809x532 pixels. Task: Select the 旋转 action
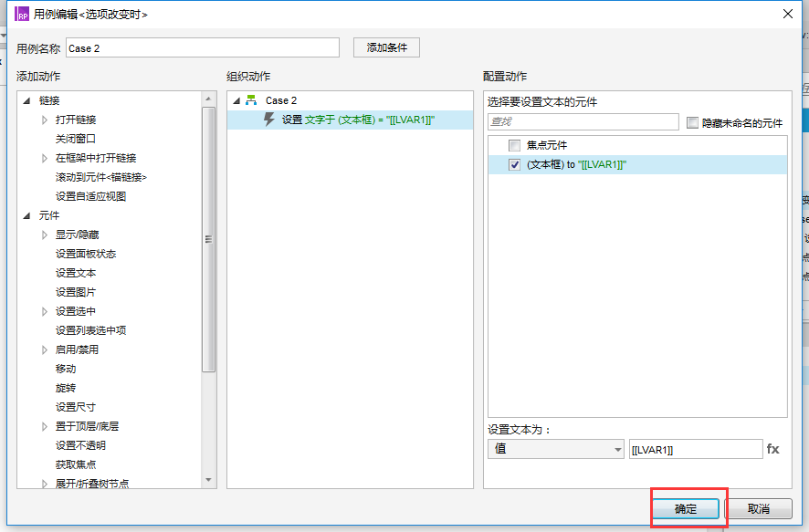click(66, 388)
